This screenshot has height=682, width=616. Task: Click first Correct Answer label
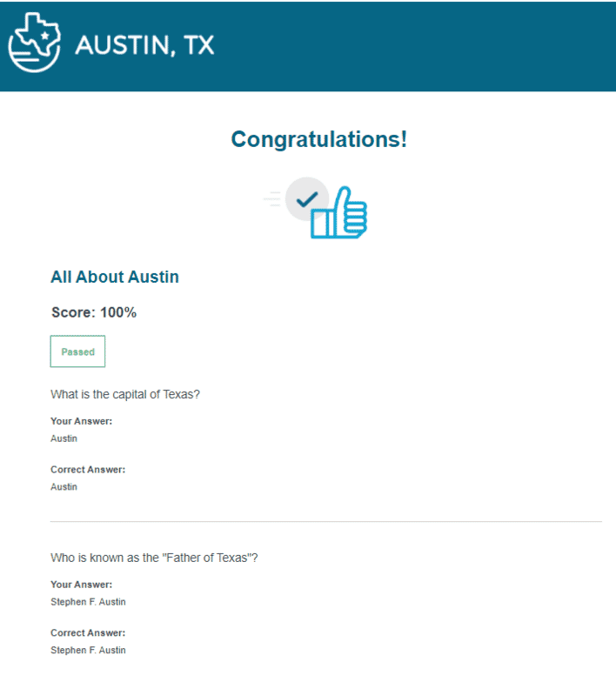[x=88, y=470]
